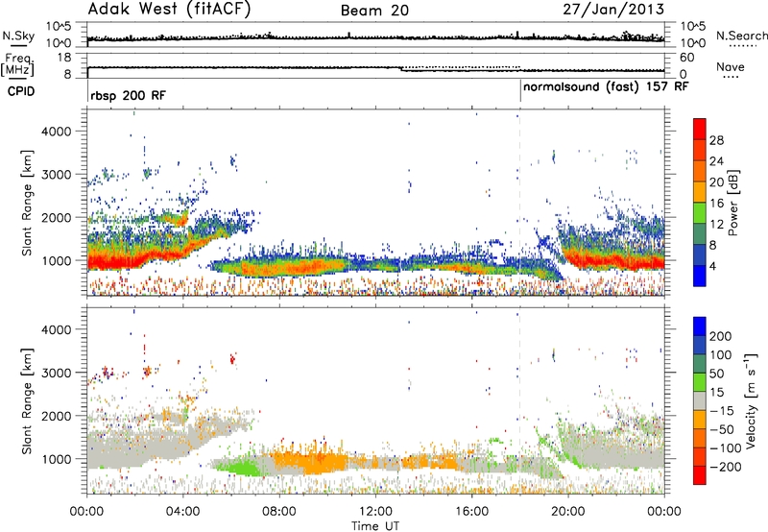Pick the blue top segment of Velocity bar
The height and width of the screenshot is (532, 768).
(x=700, y=326)
